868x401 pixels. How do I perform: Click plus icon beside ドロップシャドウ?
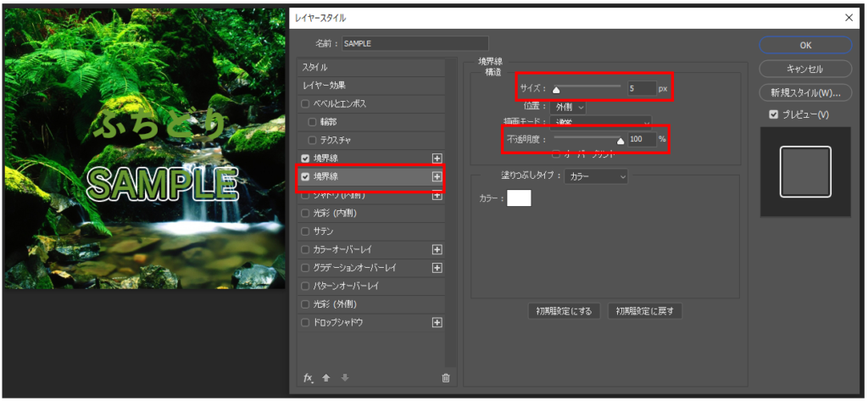coord(437,322)
